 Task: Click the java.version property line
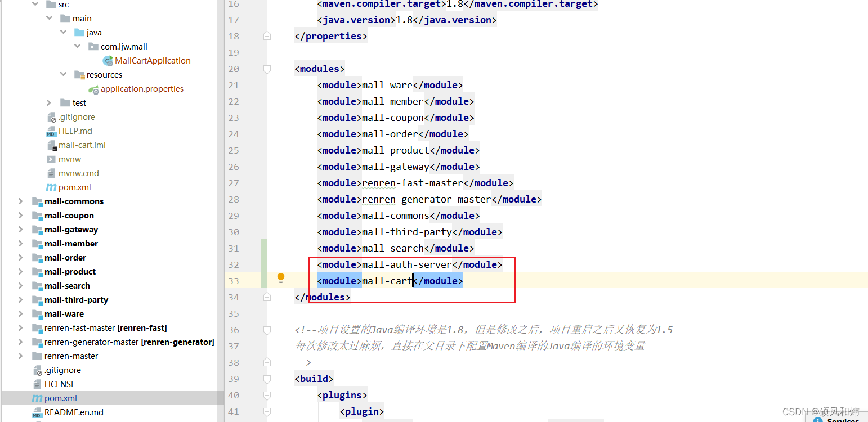click(406, 20)
